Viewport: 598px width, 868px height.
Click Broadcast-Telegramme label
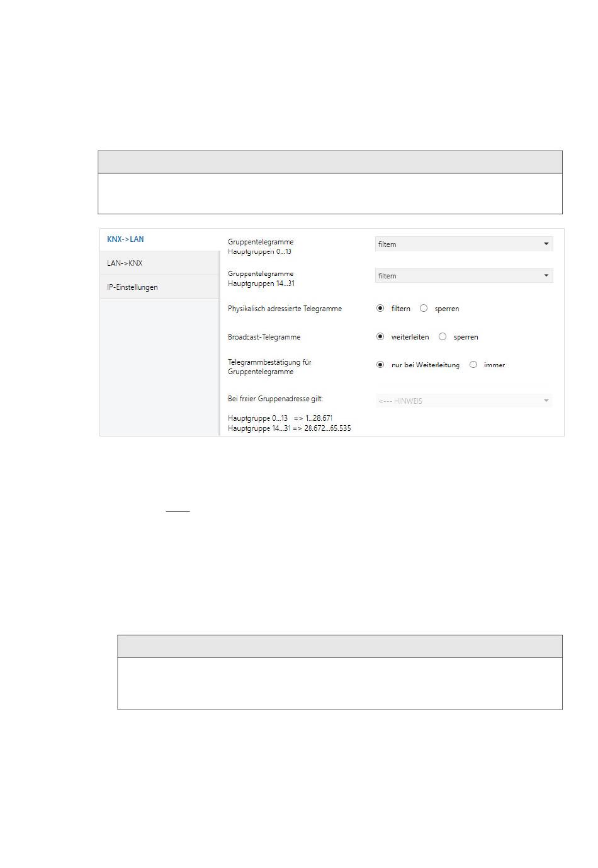tap(264, 337)
